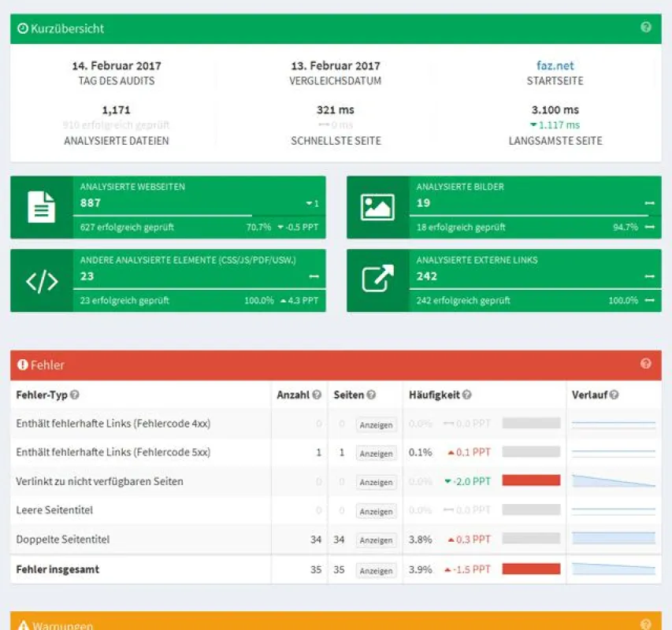This screenshot has height=630, width=672.
Task: Click the '1,171' analysed files value
Action: pyautogui.click(x=116, y=110)
